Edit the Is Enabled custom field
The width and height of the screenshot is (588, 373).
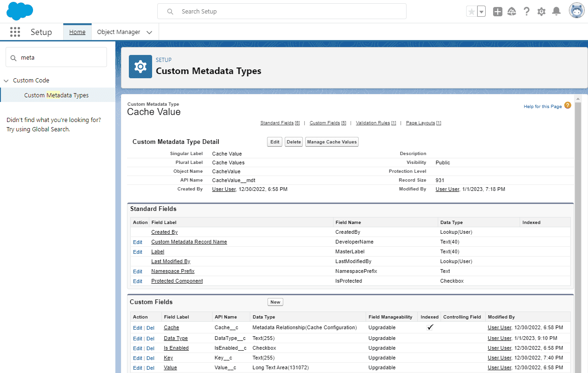click(138, 348)
